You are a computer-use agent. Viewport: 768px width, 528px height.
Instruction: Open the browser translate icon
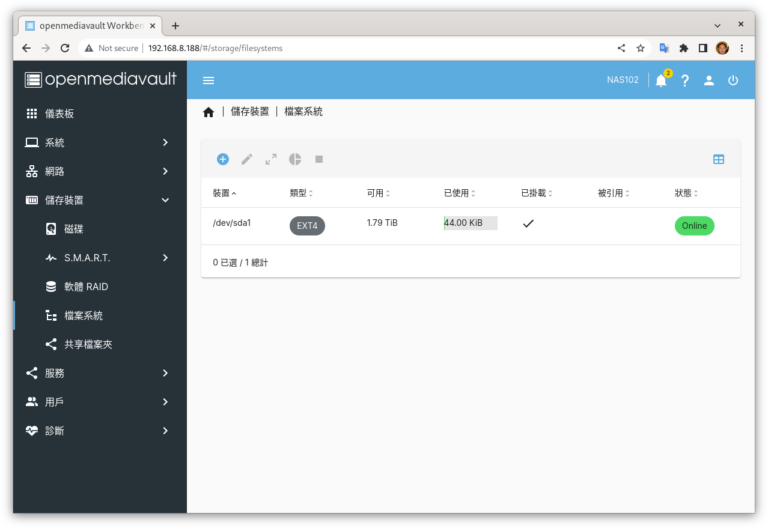pyautogui.click(x=664, y=48)
